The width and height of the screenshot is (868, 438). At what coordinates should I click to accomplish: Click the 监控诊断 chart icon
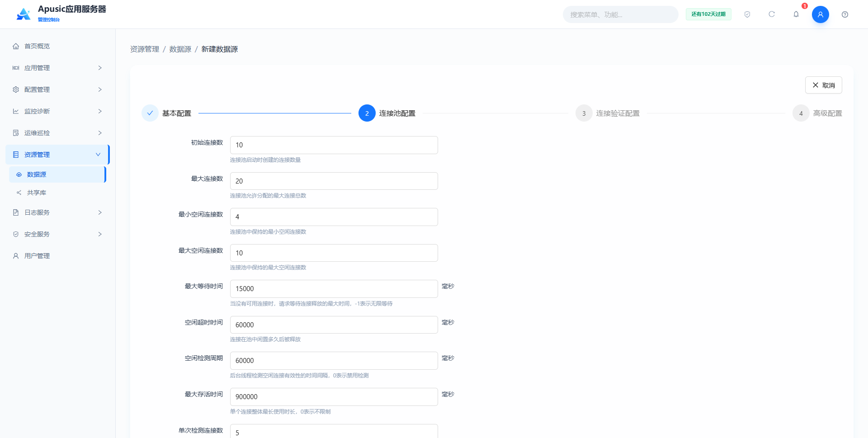[16, 111]
